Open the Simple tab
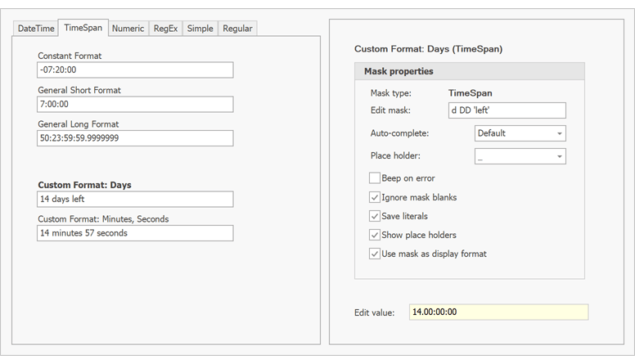The image size is (635, 364). tap(200, 29)
